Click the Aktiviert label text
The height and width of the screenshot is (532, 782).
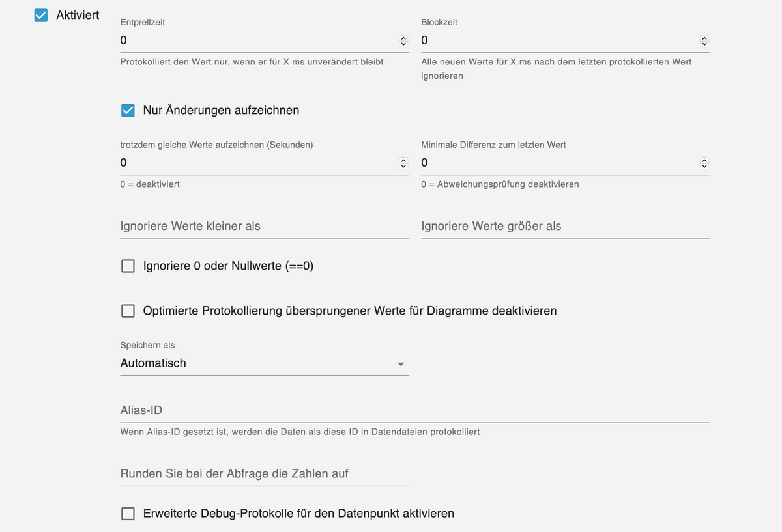coord(78,15)
